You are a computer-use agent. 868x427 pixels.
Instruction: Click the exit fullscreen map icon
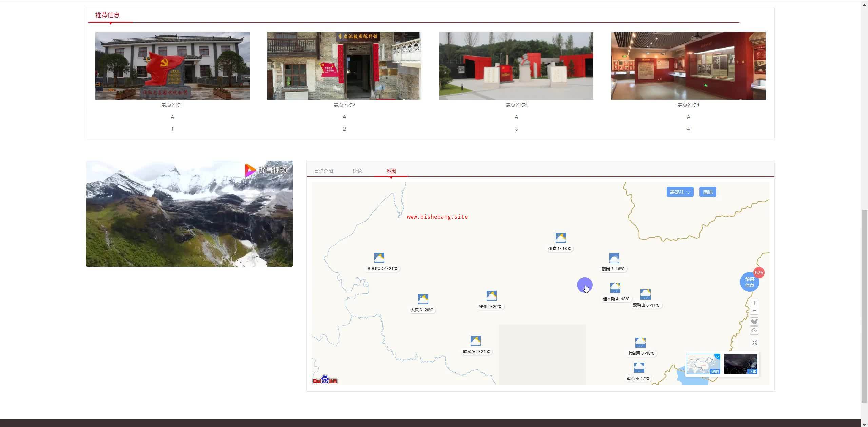[754, 343]
